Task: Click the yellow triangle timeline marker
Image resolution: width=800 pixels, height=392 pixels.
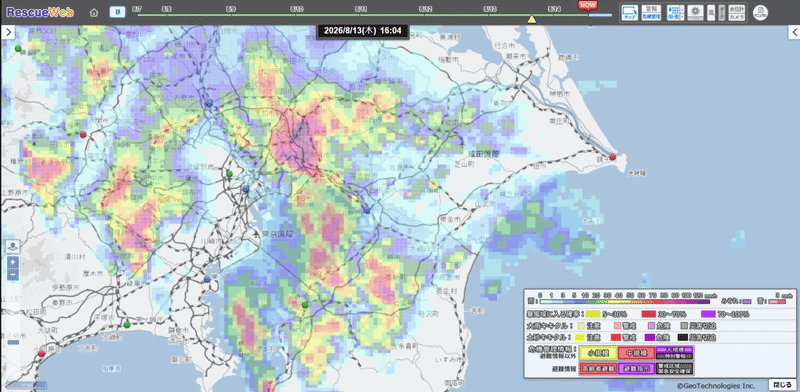Action: [x=531, y=19]
